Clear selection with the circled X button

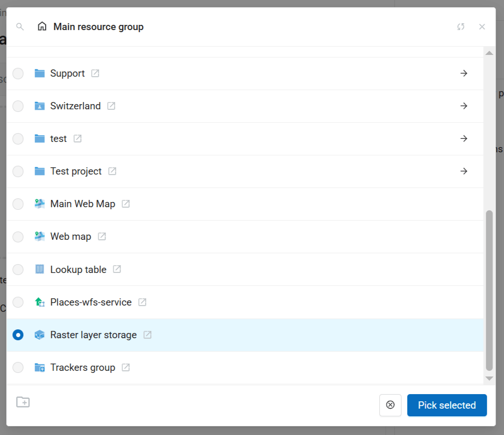tap(391, 405)
